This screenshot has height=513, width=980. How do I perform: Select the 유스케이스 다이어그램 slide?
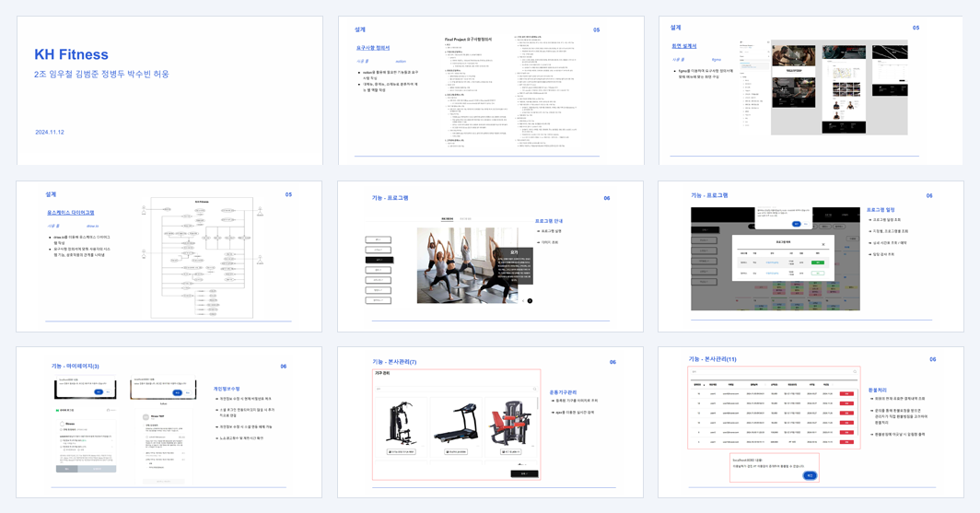point(169,257)
